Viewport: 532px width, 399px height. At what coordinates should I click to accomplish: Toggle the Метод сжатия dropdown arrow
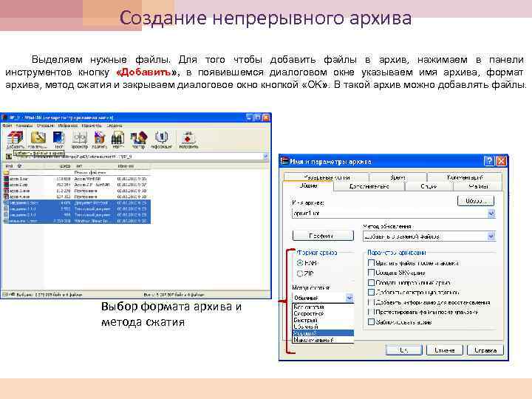tap(349, 298)
